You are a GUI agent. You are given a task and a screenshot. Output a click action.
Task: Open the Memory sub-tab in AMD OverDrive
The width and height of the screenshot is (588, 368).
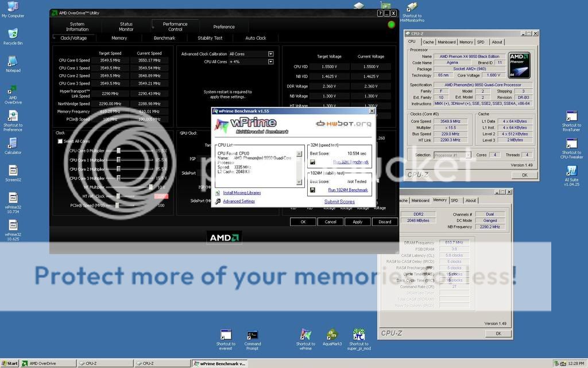[x=119, y=38]
